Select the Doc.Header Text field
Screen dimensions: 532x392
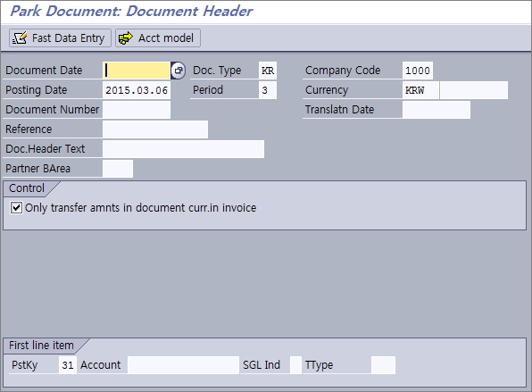tap(183, 149)
